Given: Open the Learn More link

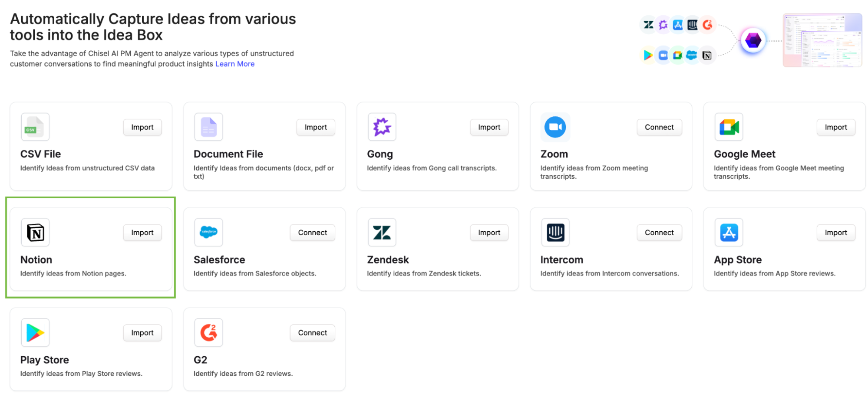Looking at the screenshot, I should (235, 64).
